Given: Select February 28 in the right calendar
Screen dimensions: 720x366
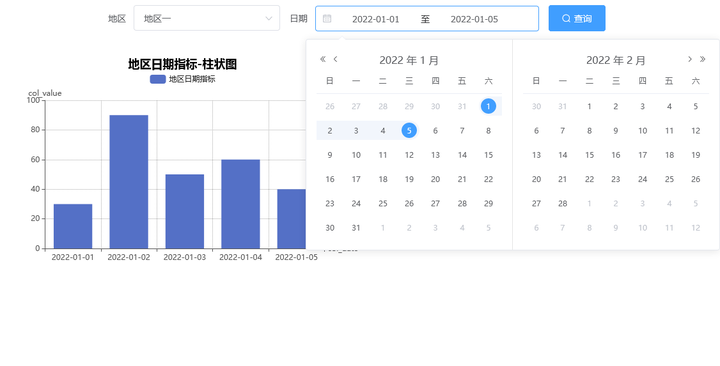Looking at the screenshot, I should tap(563, 203).
